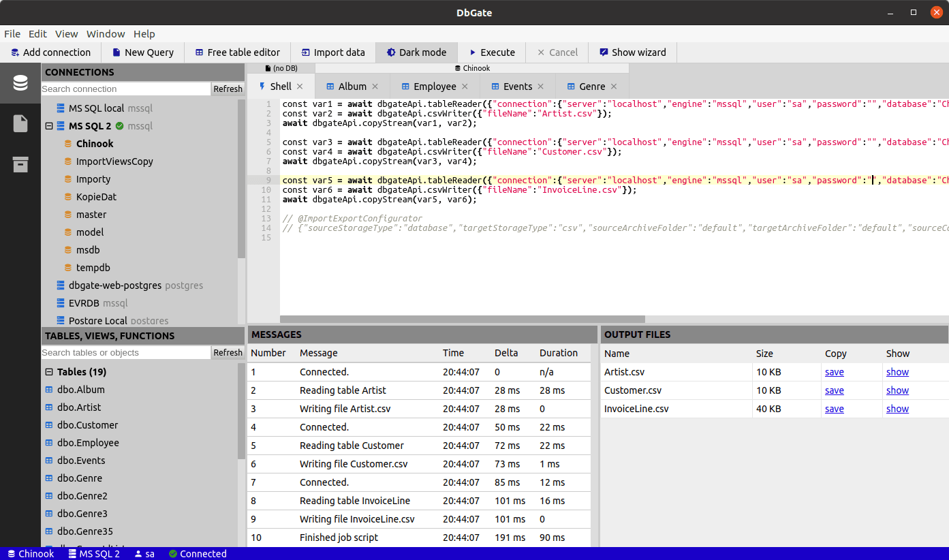Open the View menu

[x=66, y=33]
